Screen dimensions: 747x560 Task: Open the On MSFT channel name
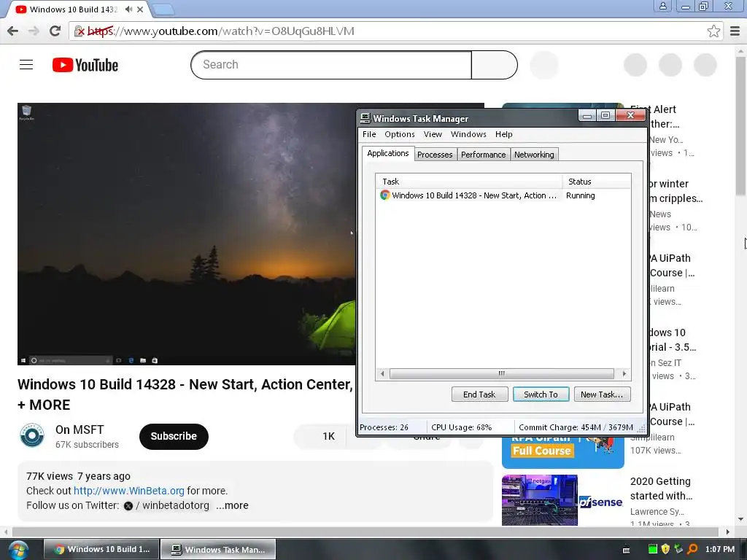[x=80, y=429]
